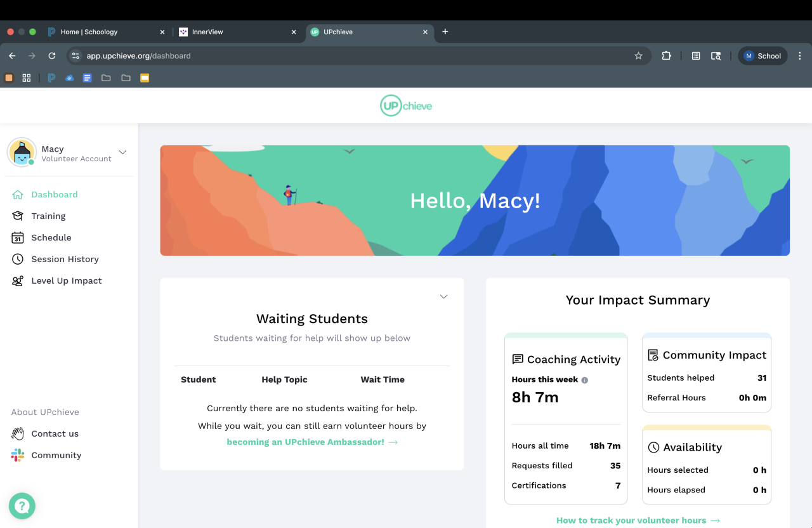Click the Requests filled value 35
The width and height of the screenshot is (812, 528).
[x=615, y=466]
